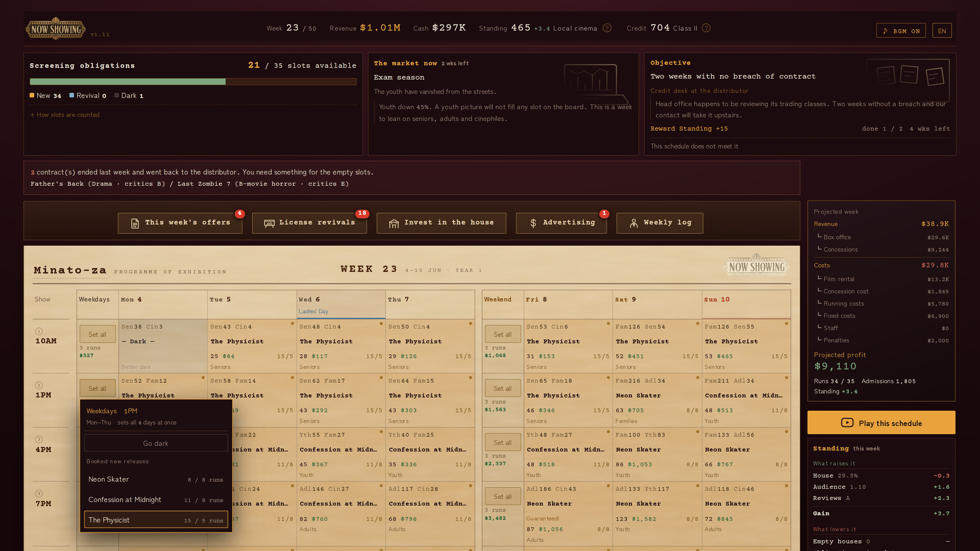Click the Wed 6 Ladies' Day header
The height and width of the screenshot is (551, 980).
(x=341, y=305)
